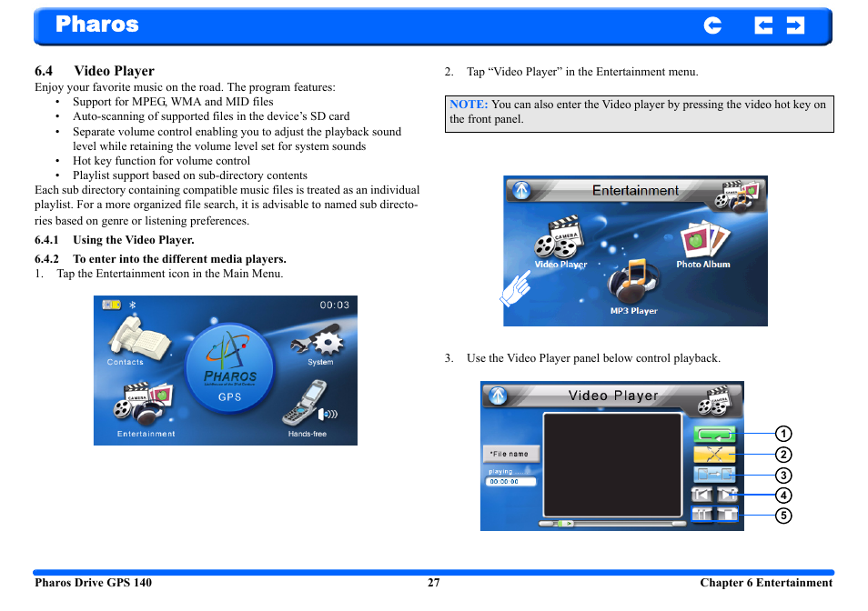Open MP3 Player headphones icon
This screenshot has width=868, height=611.
[x=634, y=286]
